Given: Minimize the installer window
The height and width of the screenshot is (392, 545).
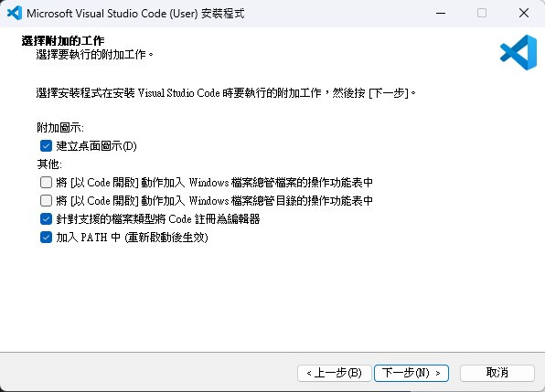Looking at the screenshot, I should click(x=441, y=13).
